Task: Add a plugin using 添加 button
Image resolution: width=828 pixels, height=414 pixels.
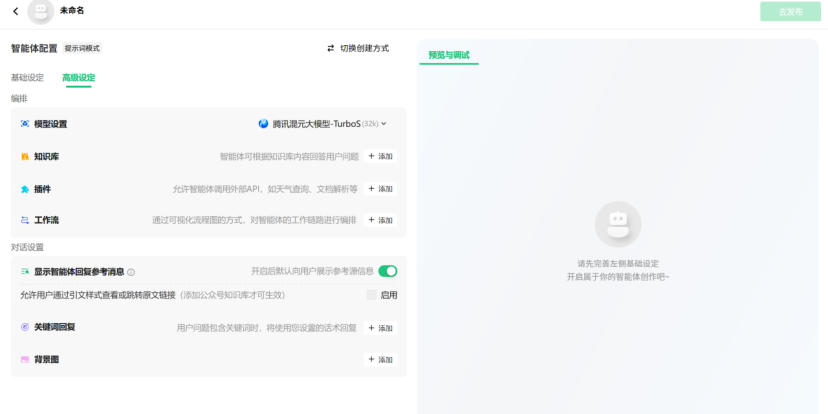Action: [380, 189]
